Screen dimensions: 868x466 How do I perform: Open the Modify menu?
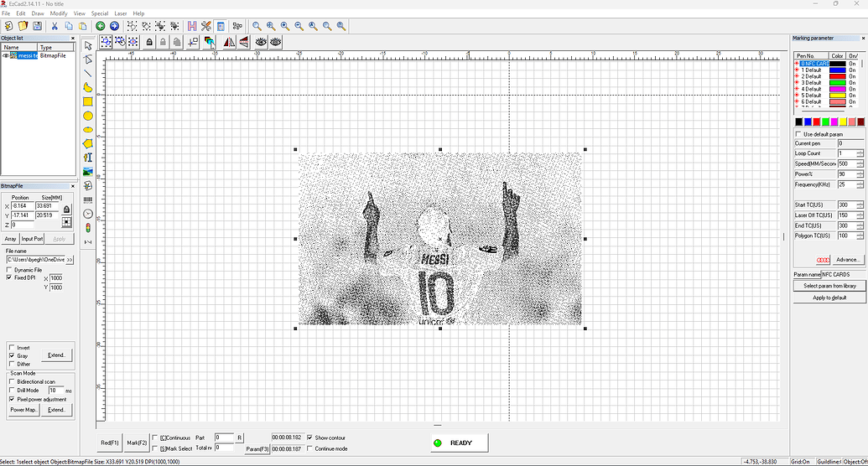tap(59, 13)
